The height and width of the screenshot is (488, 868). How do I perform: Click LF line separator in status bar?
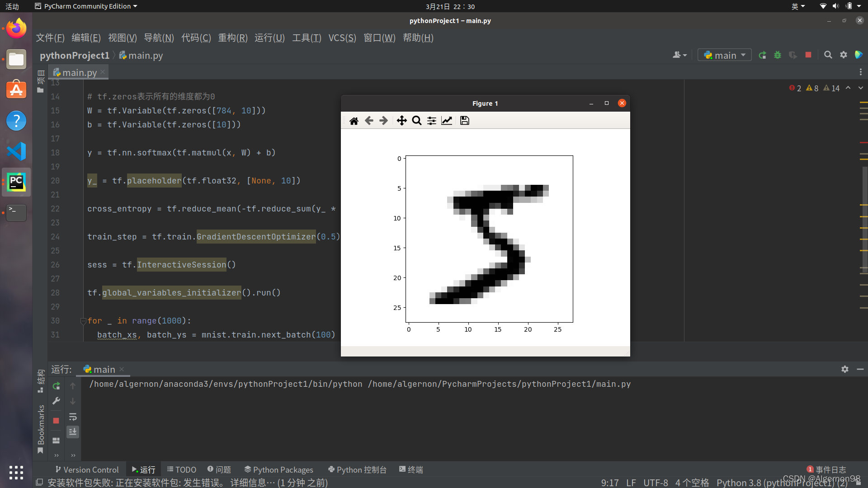(631, 483)
